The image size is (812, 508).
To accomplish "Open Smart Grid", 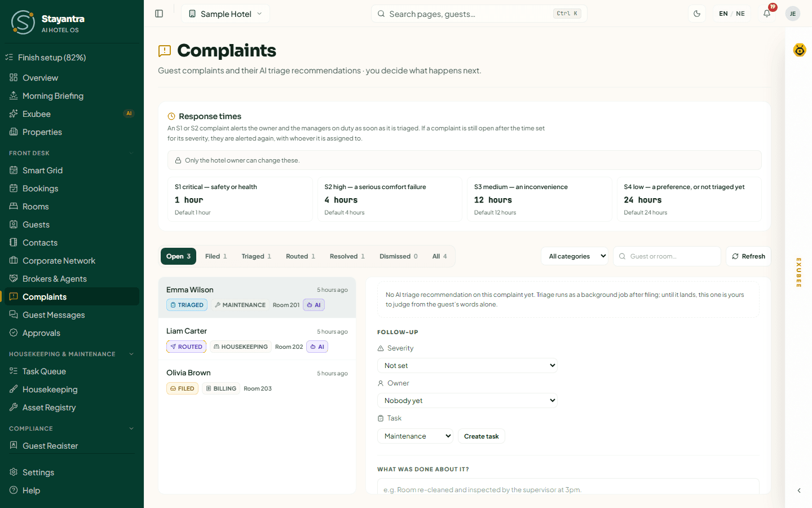I will pos(72,170).
